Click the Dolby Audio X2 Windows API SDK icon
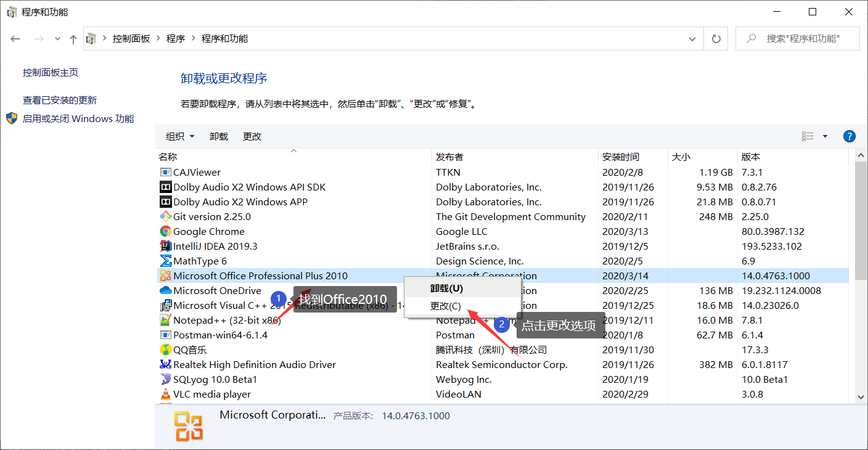868x450 pixels. [165, 187]
